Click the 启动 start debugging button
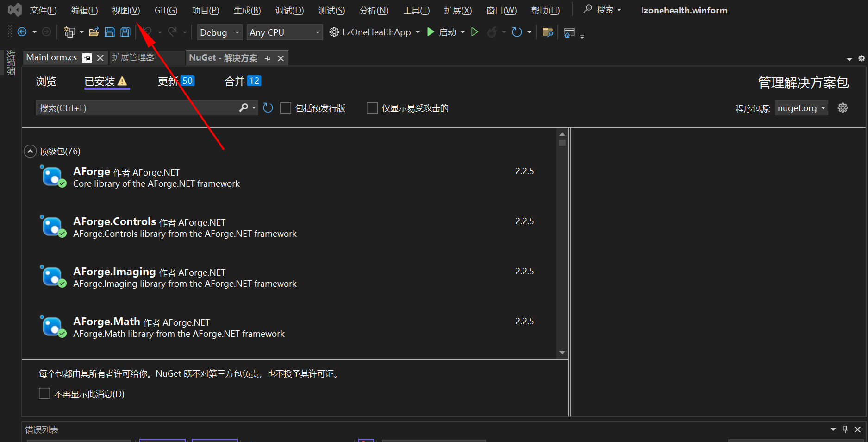 [x=442, y=32]
